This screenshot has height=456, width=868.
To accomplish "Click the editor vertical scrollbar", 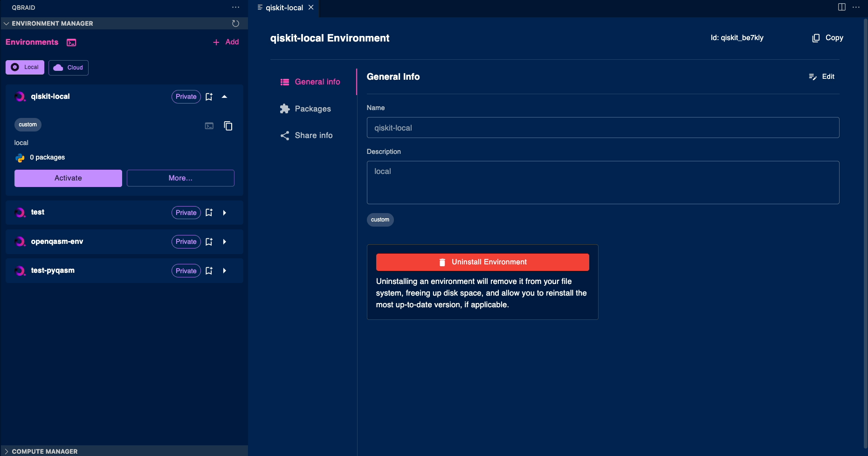I will click(x=865, y=233).
